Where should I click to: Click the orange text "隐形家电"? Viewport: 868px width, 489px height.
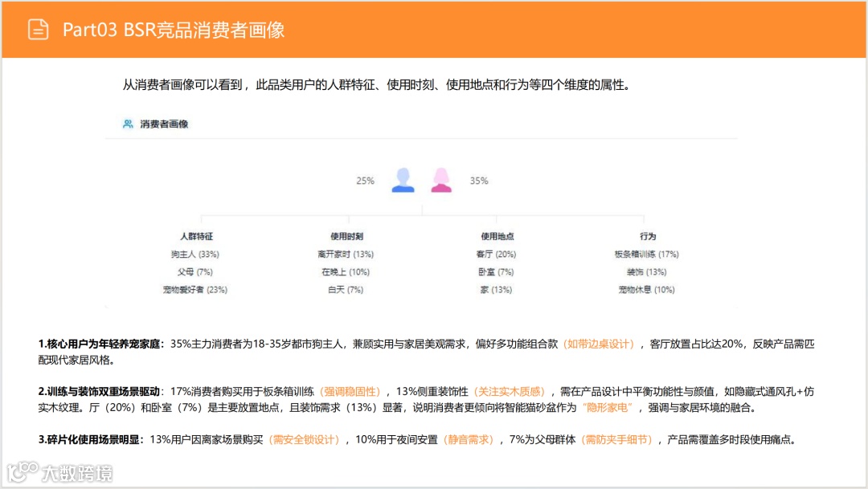pos(608,408)
